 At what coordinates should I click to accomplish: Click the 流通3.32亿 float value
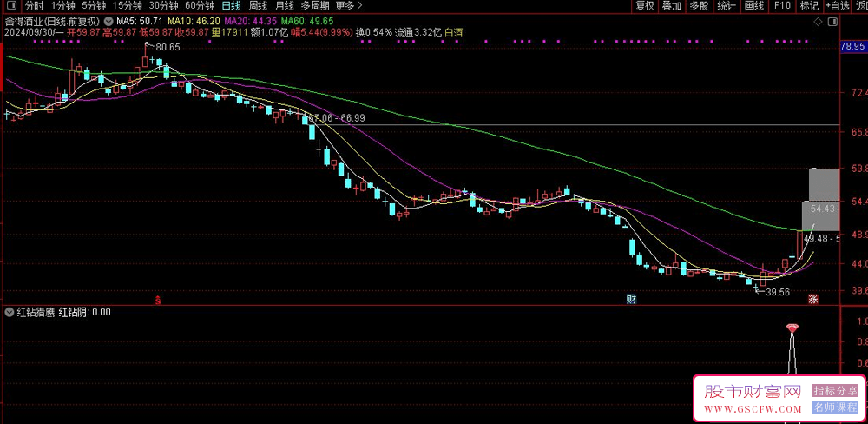(418, 32)
